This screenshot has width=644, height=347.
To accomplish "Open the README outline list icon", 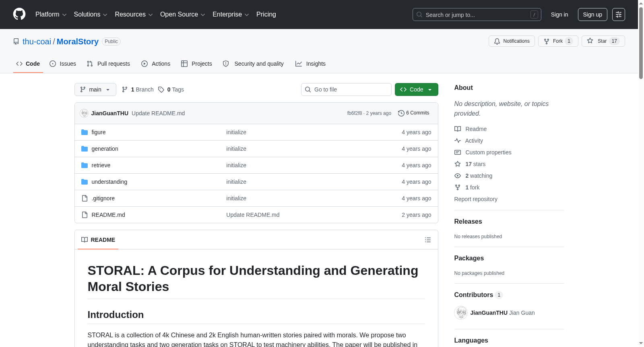I will [x=428, y=240].
